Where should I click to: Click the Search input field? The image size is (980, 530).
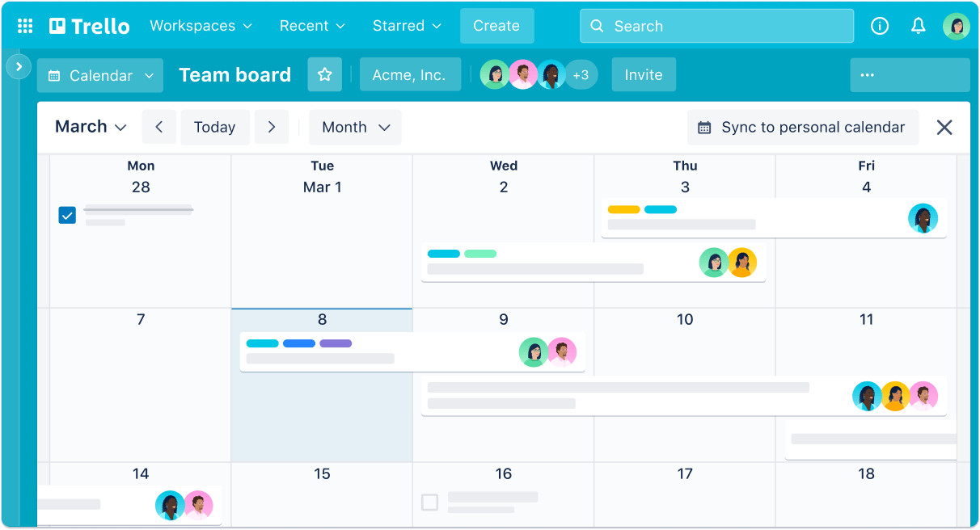tap(716, 26)
